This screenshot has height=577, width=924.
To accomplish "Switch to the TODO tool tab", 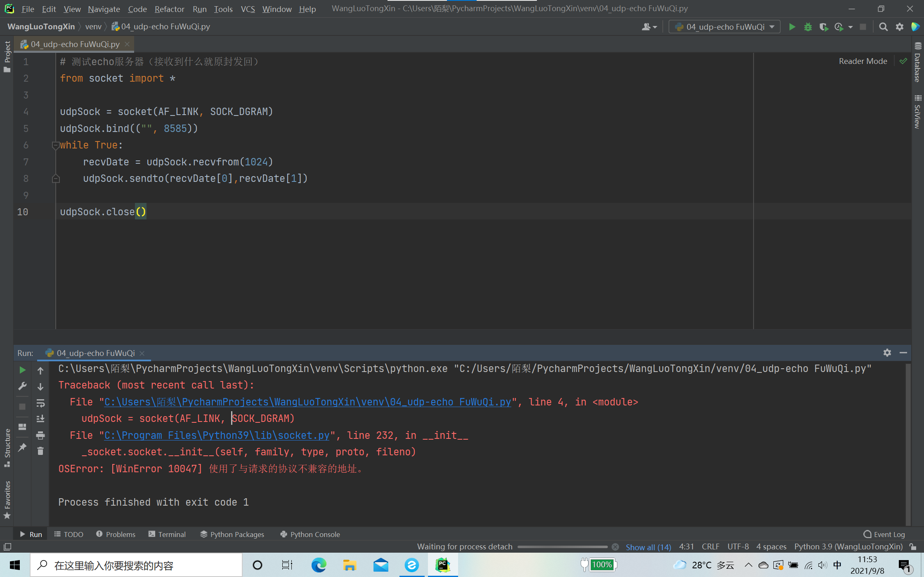I will point(69,534).
